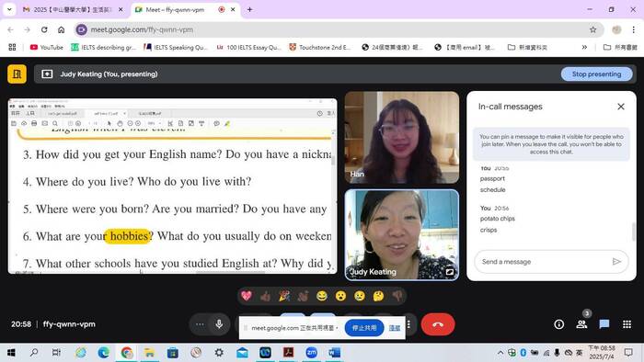Open the all bookmarks folder

[x=620, y=47]
